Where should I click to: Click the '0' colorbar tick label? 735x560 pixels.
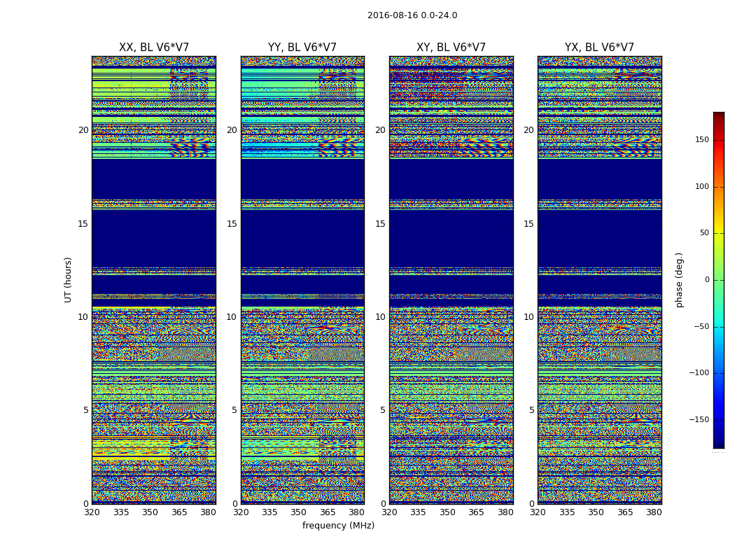pos(707,280)
